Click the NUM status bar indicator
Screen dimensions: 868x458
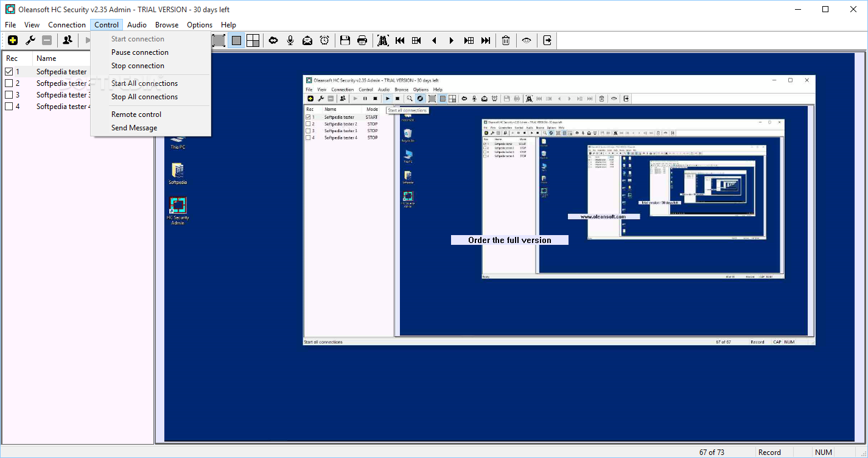click(824, 453)
